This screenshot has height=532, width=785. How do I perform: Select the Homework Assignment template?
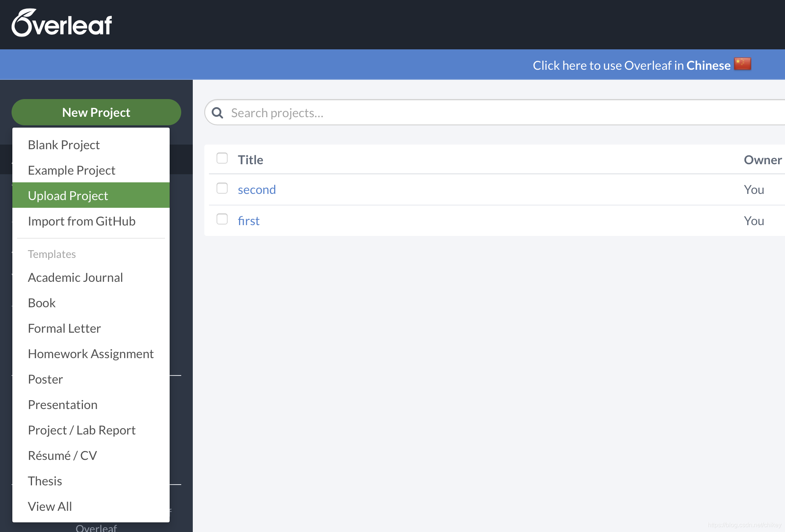pos(91,354)
